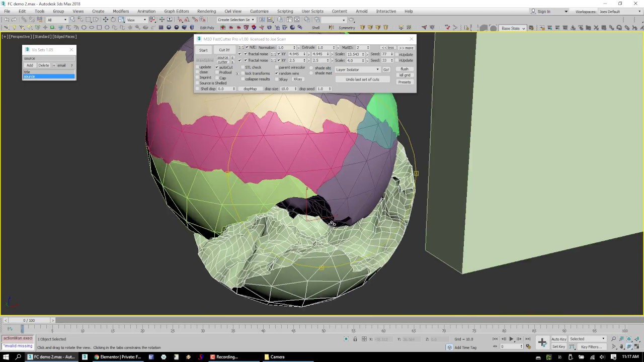Open the Modifiers menu
Screen dimensions: 644x362
pos(121,11)
